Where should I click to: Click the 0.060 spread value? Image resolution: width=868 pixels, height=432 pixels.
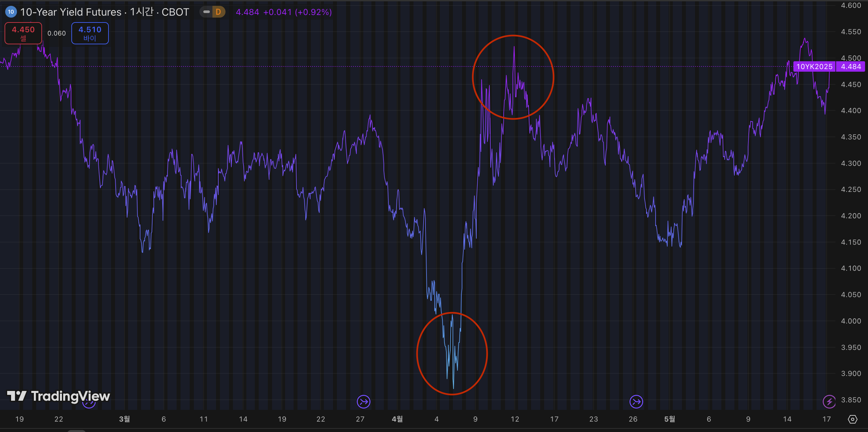[x=57, y=33]
